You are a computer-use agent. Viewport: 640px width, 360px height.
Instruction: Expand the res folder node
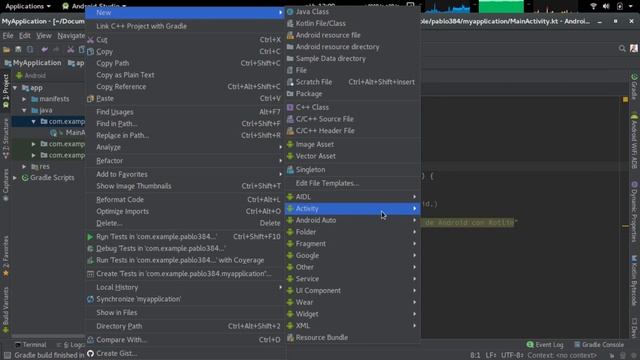[x=24, y=167]
